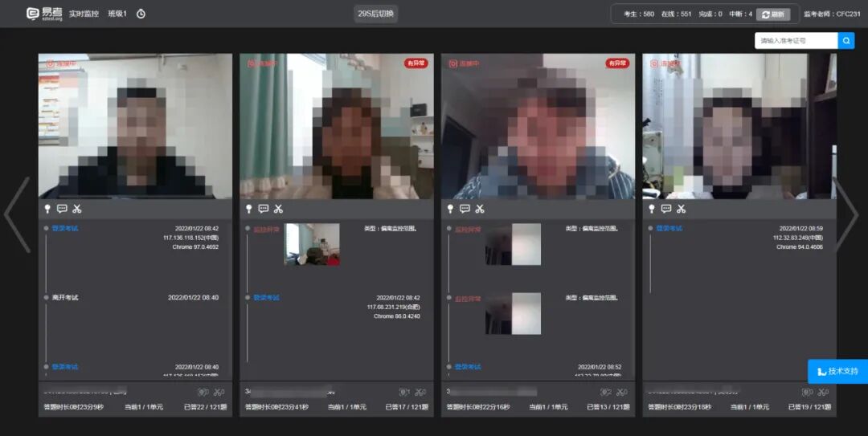Click face-capture count icon on 已答22/121题 card footer
868x436 pixels.
point(203,392)
